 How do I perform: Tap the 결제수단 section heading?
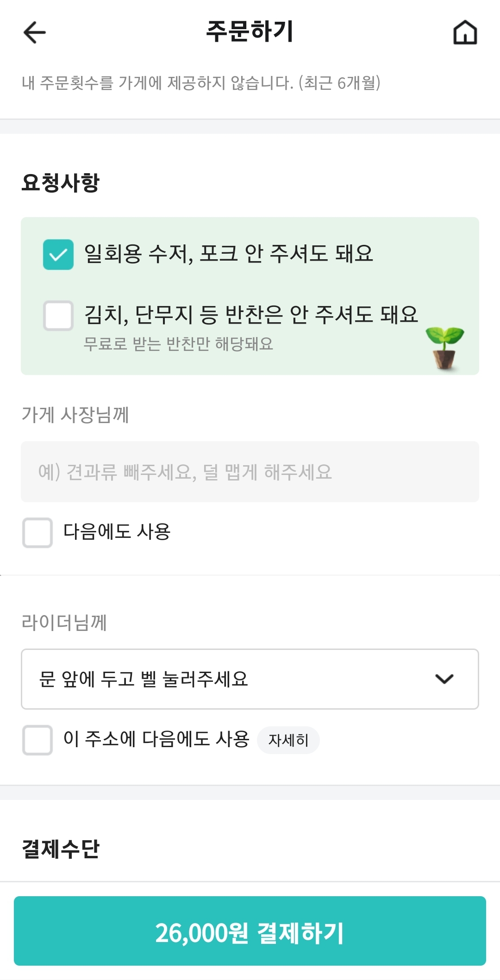(x=61, y=849)
